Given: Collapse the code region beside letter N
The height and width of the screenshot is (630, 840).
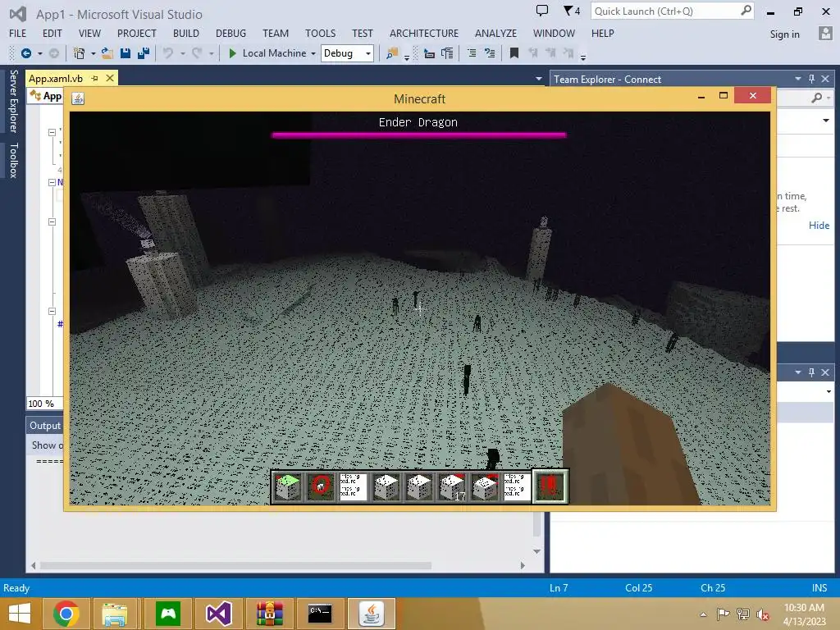Looking at the screenshot, I should [52, 182].
